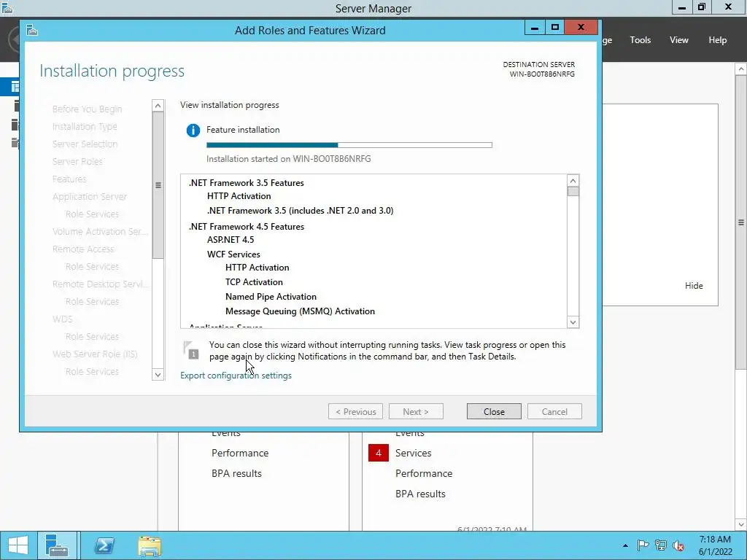Click the disabled Previous button
The height and width of the screenshot is (560, 747).
click(355, 411)
